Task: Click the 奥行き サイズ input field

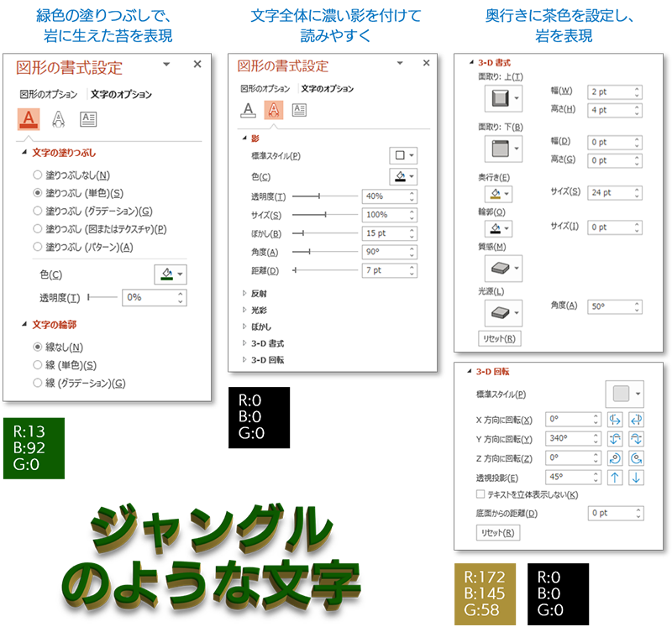Action: [609, 192]
